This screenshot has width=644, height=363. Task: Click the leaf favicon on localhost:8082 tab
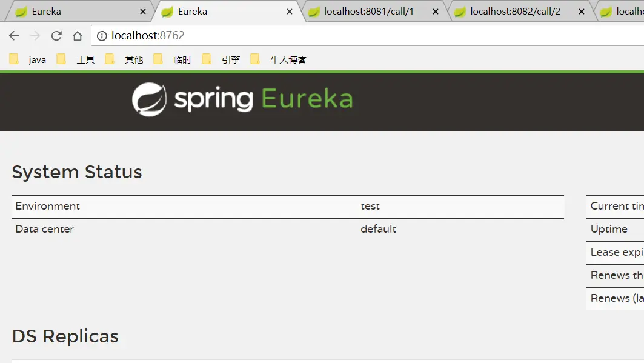tap(460, 12)
